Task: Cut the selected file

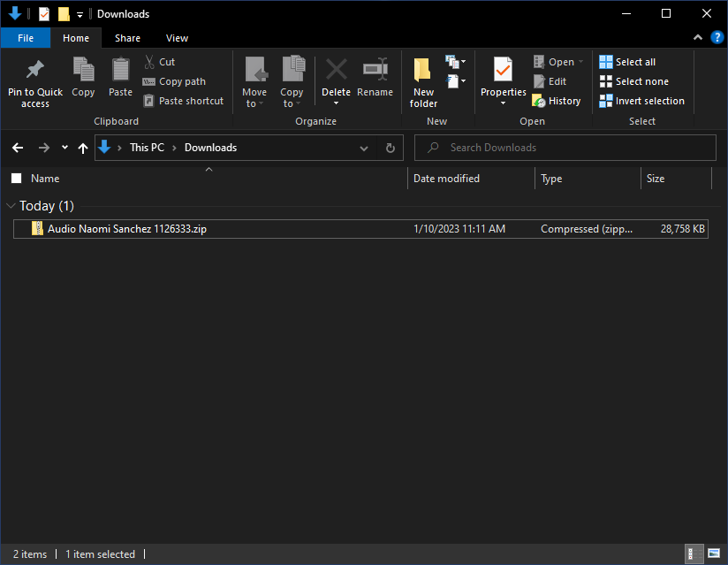Action: pyautogui.click(x=159, y=62)
